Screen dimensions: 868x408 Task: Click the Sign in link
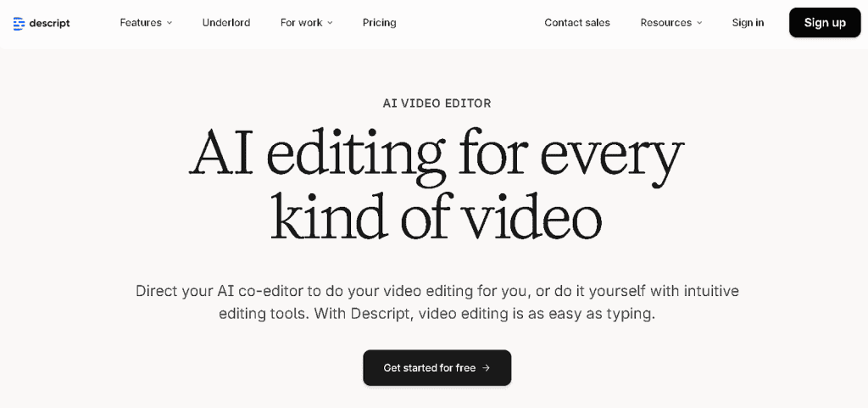pyautogui.click(x=748, y=23)
